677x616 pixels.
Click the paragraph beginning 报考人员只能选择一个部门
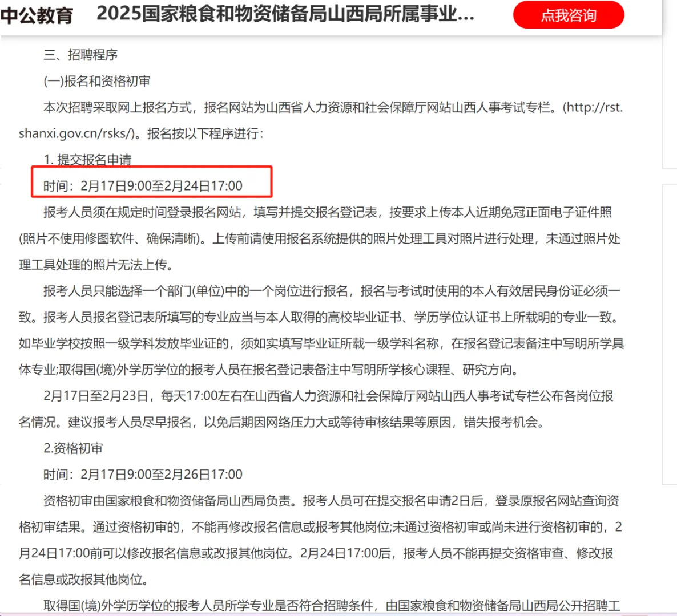click(x=321, y=330)
